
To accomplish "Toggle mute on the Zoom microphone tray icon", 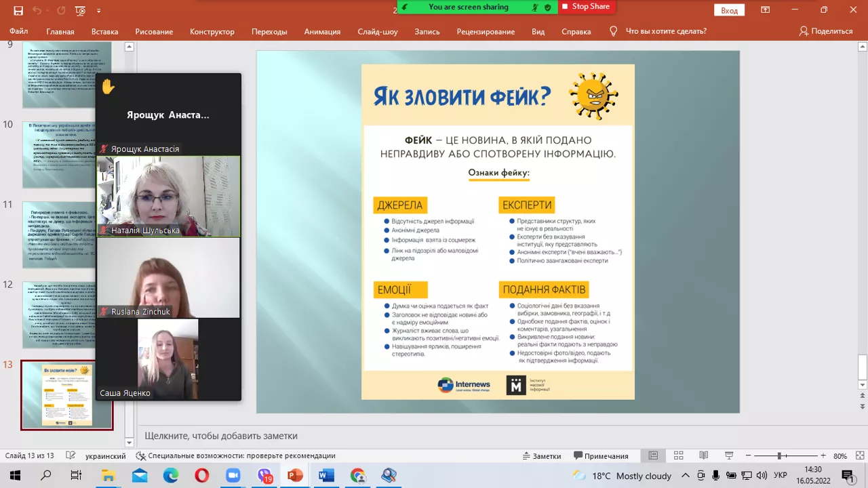I will click(715, 476).
